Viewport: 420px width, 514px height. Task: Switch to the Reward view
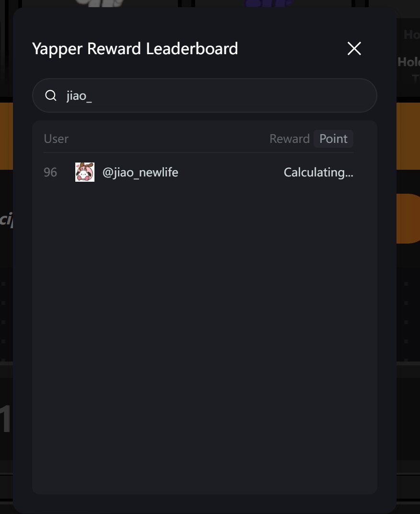(290, 139)
